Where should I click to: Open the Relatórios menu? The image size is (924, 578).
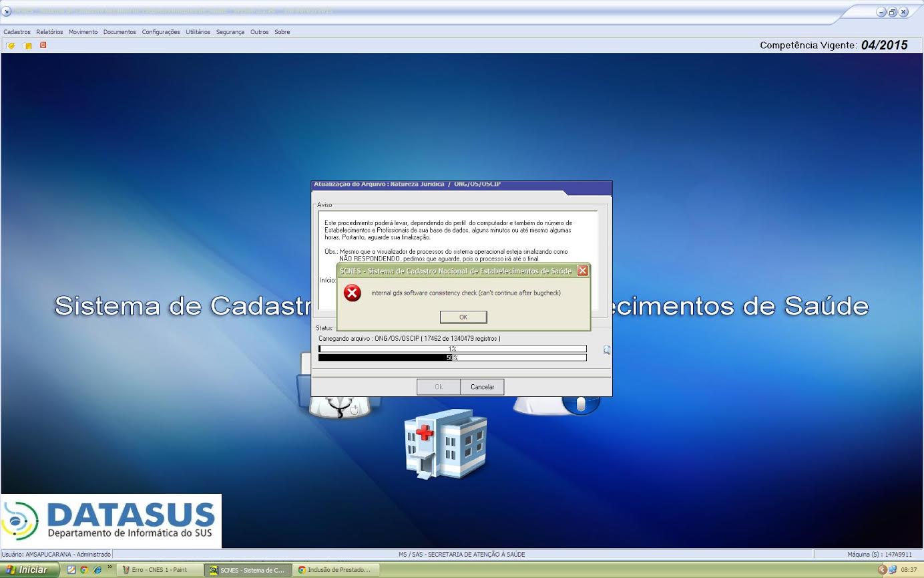49,32
